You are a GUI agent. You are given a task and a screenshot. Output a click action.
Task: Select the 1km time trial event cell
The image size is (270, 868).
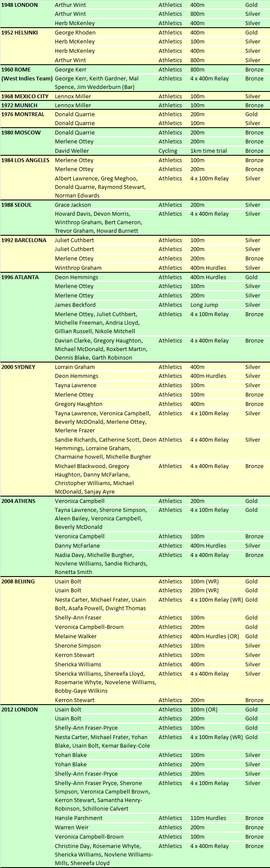point(209,151)
